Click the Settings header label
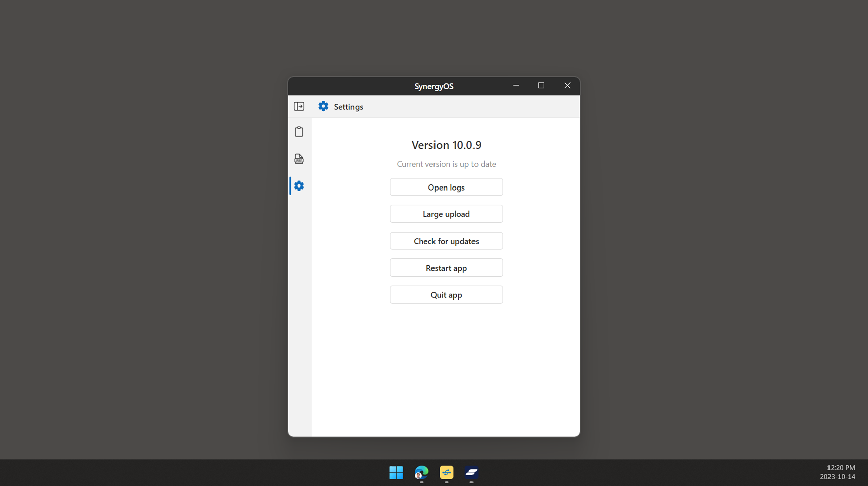This screenshot has height=486, width=868. point(348,107)
